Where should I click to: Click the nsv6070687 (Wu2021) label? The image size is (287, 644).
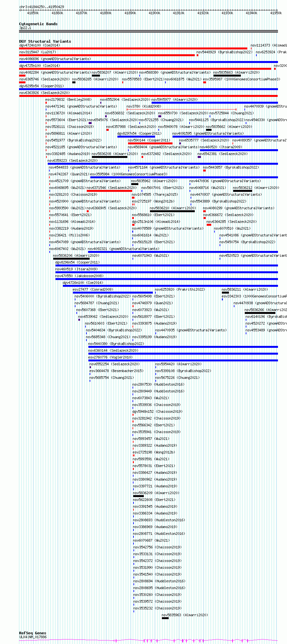tap(152, 540)
